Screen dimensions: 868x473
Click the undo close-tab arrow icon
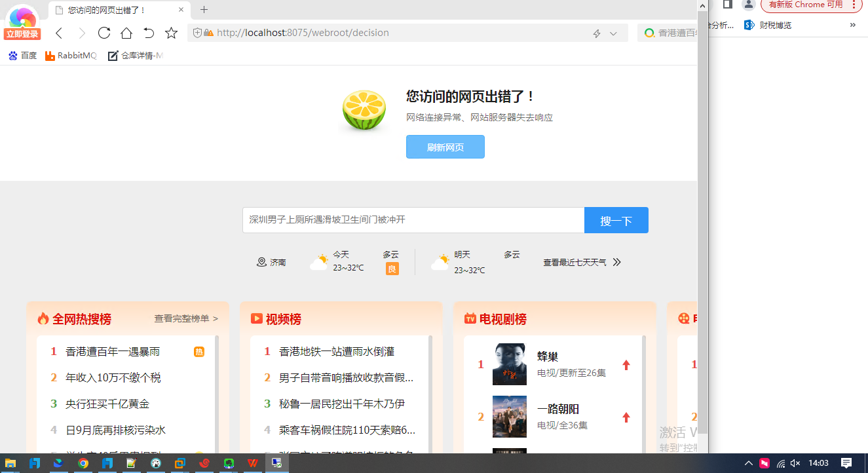coord(149,33)
